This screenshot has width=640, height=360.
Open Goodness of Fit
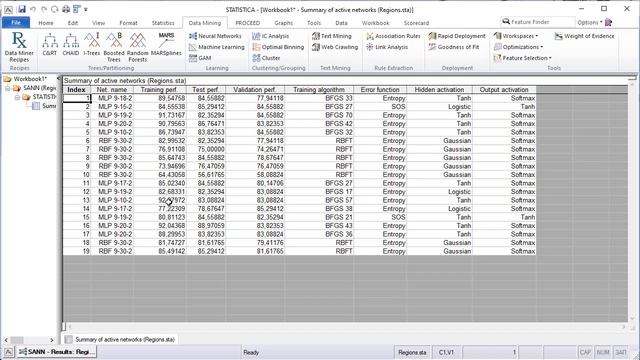[x=453, y=47]
